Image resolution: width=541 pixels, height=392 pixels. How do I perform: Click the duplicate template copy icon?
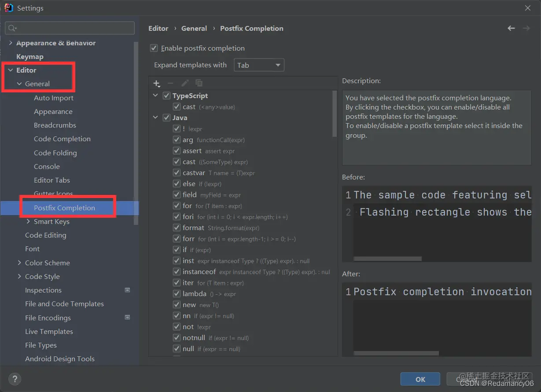(199, 83)
